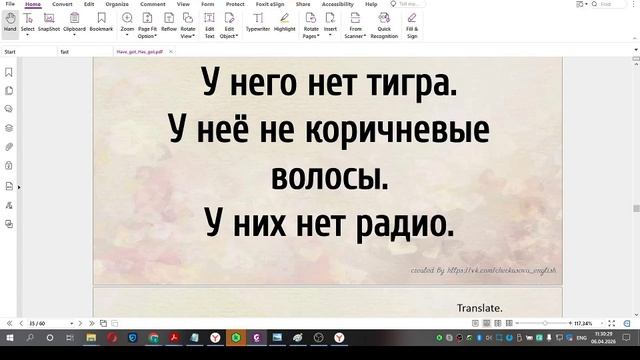This screenshot has height=360, width=640.
Task: Click Rotate Pages
Action: 311,24
